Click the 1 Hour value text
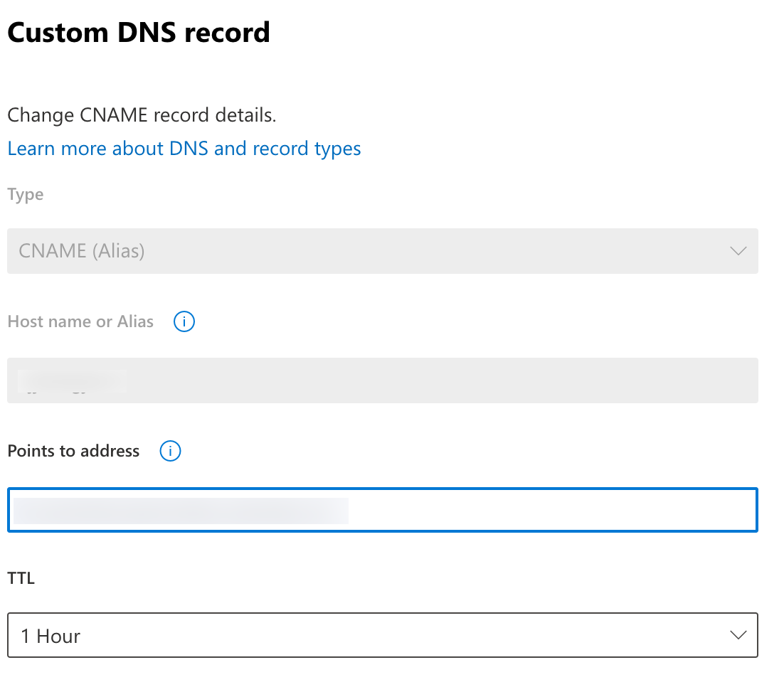Viewport: 784px width, 687px height. pos(51,636)
